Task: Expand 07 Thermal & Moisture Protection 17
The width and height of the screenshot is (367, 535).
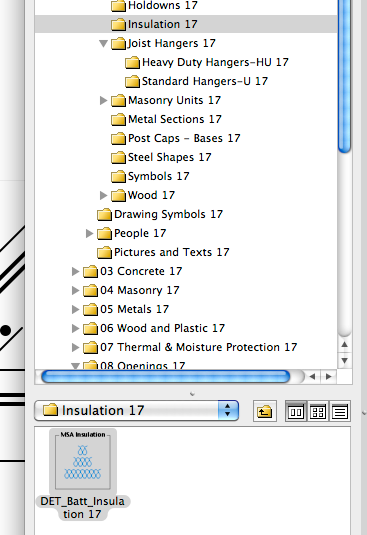Action: (75, 347)
